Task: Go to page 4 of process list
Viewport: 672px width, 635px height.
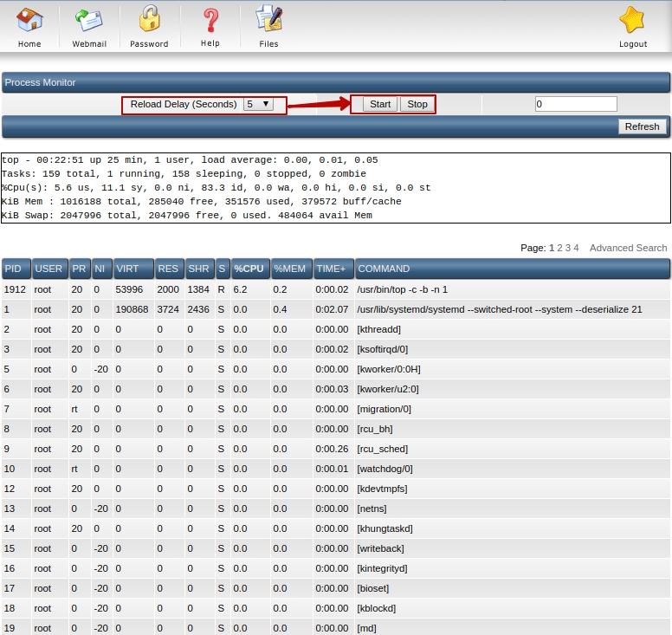Action: click(x=576, y=248)
